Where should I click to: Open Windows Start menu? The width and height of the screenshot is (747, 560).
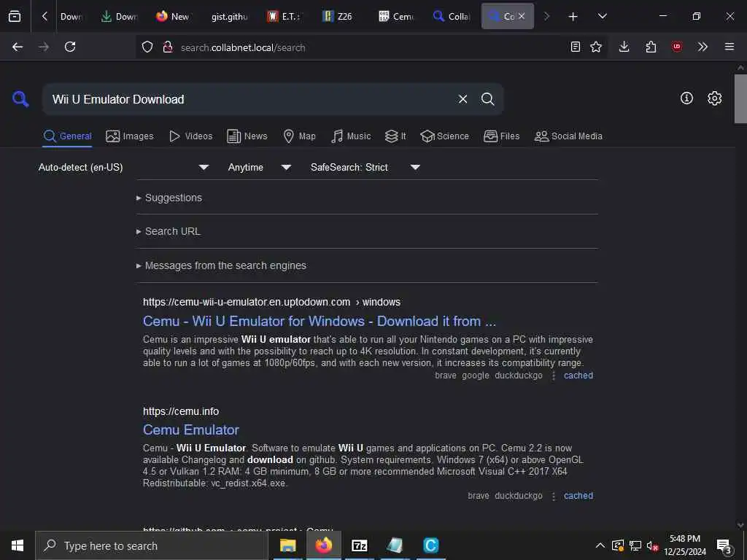[x=18, y=545]
